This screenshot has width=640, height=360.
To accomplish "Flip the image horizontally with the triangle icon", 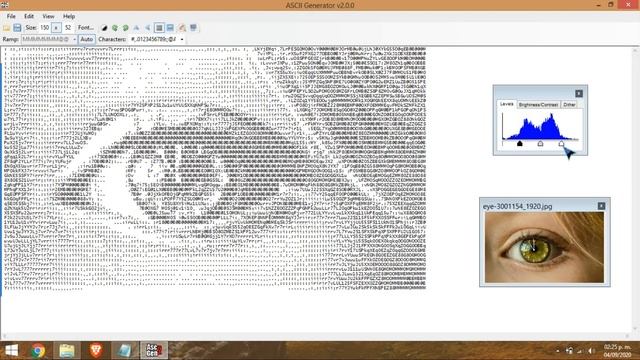I will click(137, 28).
